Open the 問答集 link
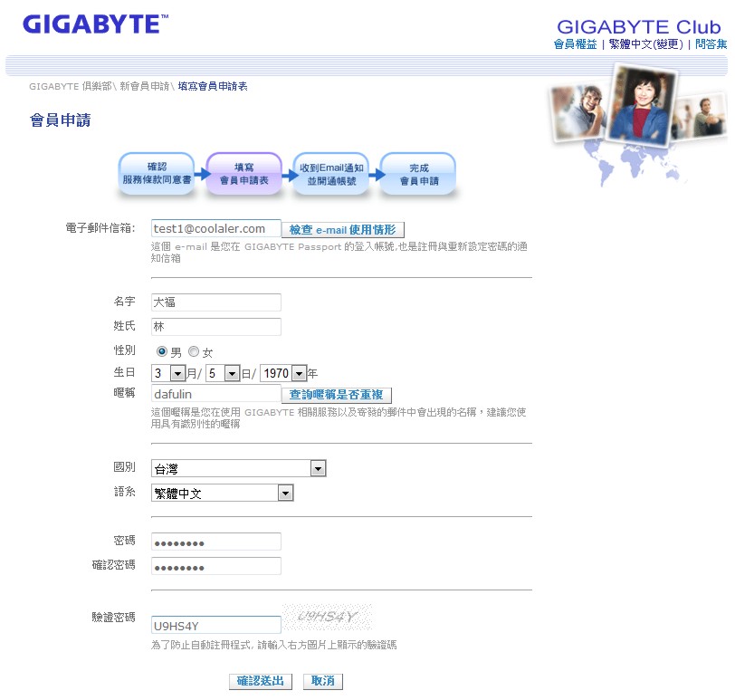This screenshot has height=700, width=735. click(x=711, y=44)
